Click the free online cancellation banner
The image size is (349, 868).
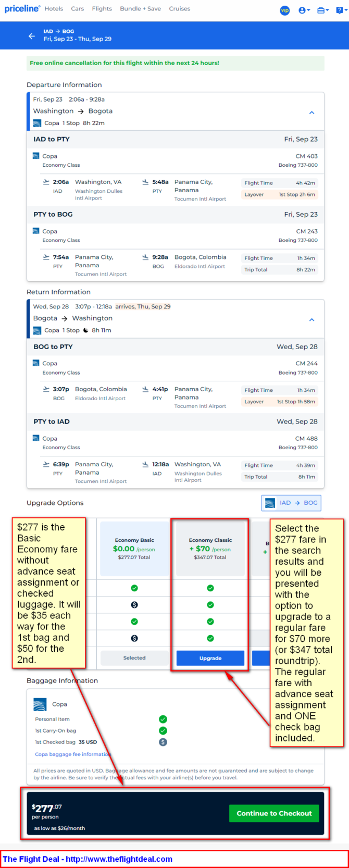(x=176, y=63)
